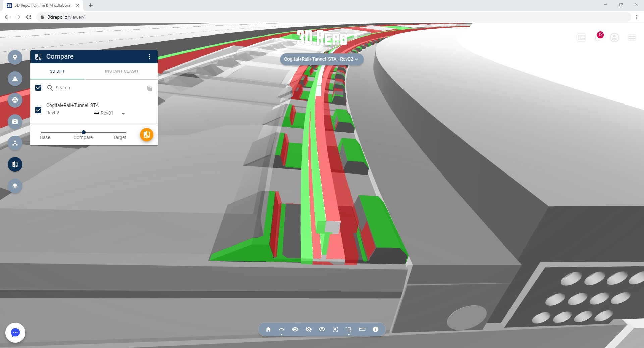Screen dimensions: 644x348
Task: Expand the Rev01 target revision dropdown
Action: pos(123,114)
